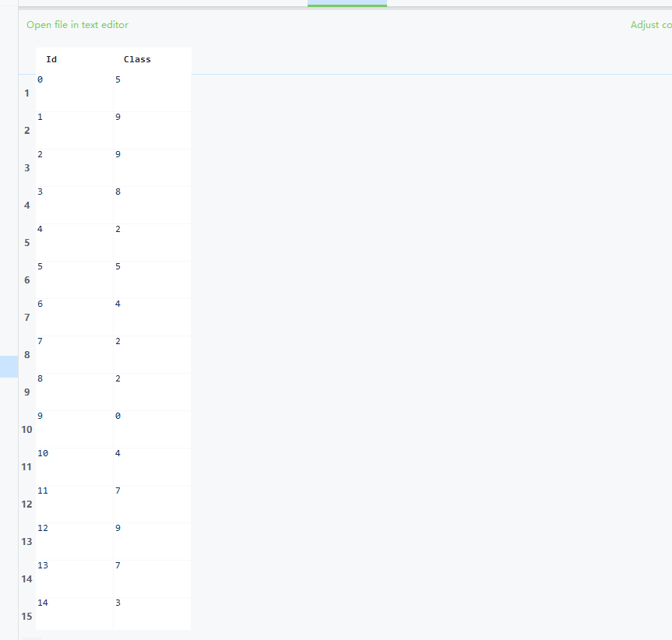Select row number 1 in the gutter

[27, 93]
